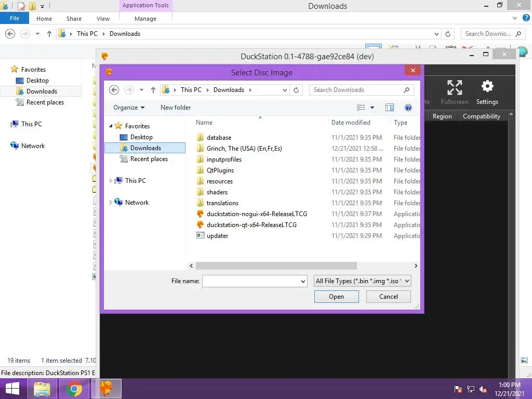
Task: Click This PC breadcrumb in dialog address bar
Action: pos(191,90)
